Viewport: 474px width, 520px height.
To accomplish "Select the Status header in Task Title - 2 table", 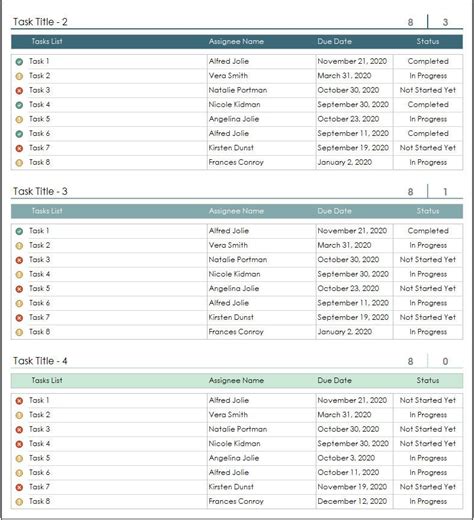I will pyautogui.click(x=428, y=41).
